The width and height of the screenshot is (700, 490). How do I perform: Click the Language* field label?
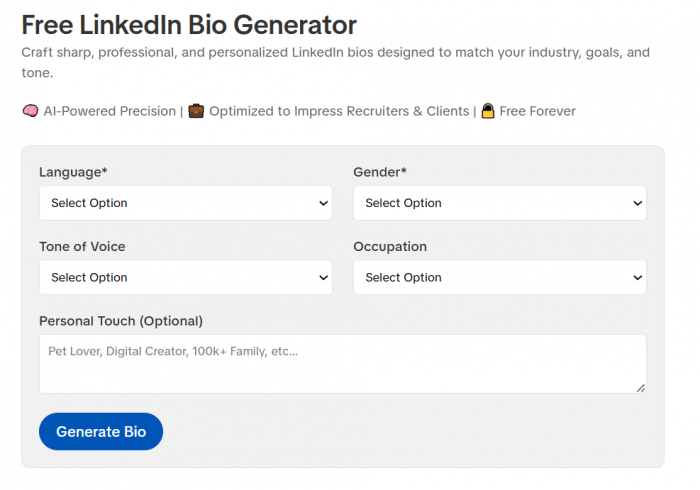click(73, 172)
